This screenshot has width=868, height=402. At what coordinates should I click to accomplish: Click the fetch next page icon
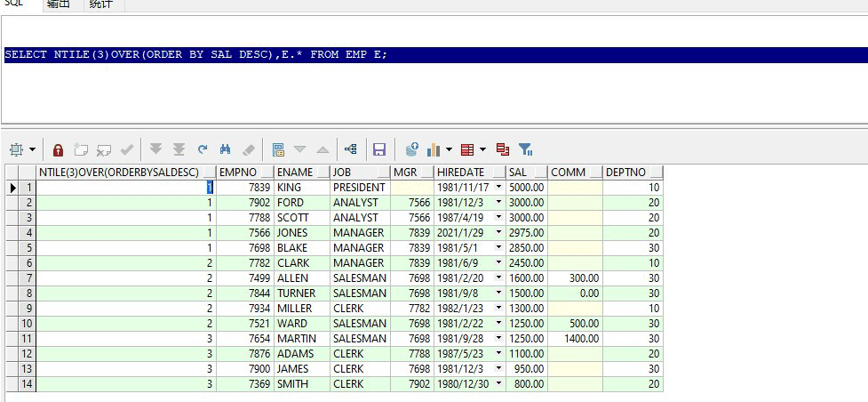[155, 150]
